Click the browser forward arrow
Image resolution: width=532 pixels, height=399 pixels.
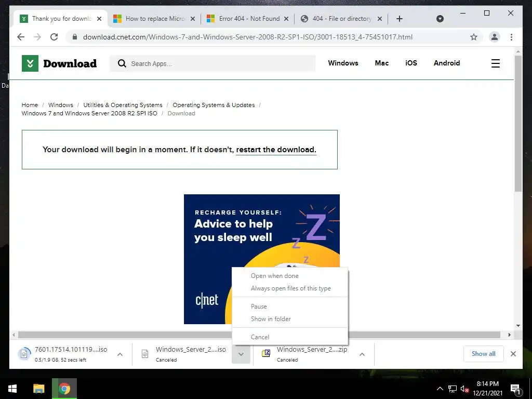(37, 37)
